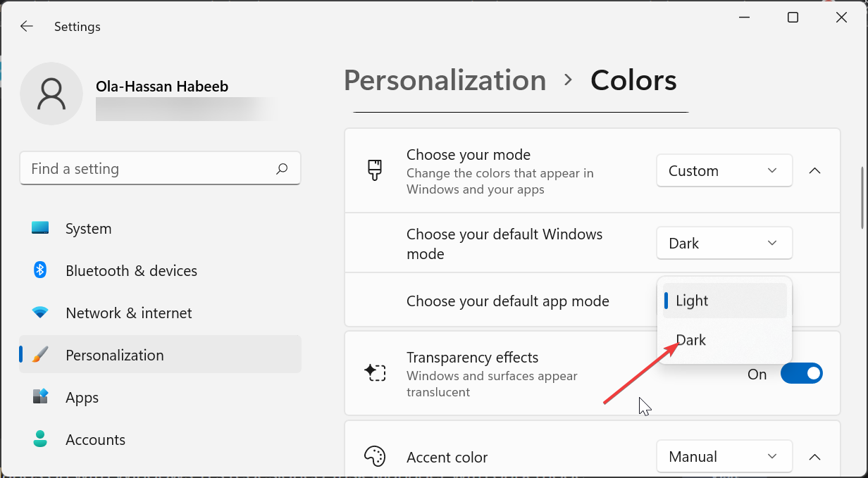Viewport: 868px width, 478px height.
Task: Collapse the Accent color section
Action: (815, 457)
